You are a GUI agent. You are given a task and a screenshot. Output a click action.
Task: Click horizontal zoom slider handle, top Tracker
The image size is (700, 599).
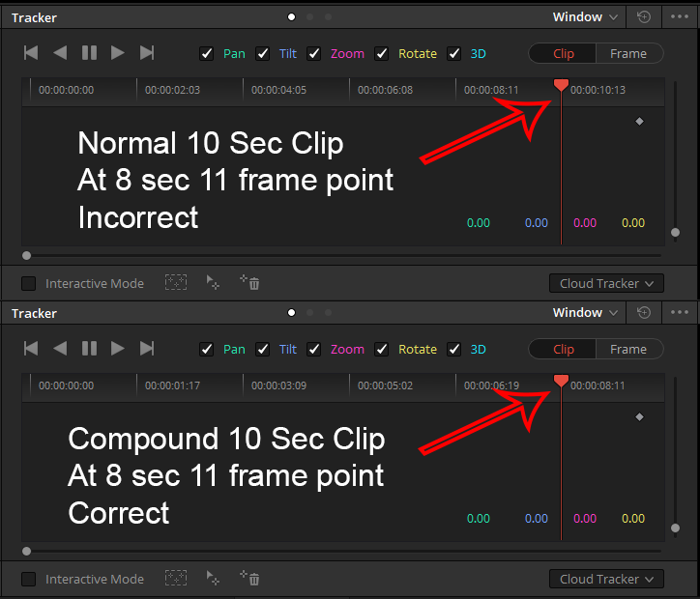27,256
